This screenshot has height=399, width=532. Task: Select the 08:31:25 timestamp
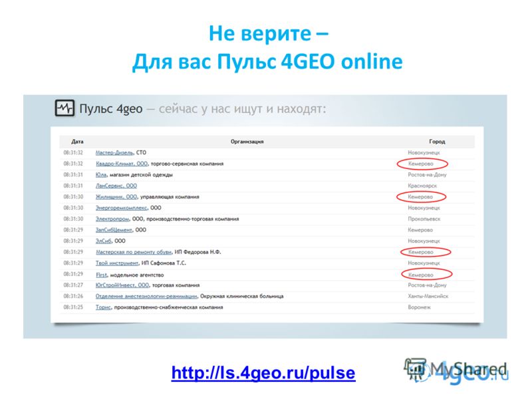73,307
